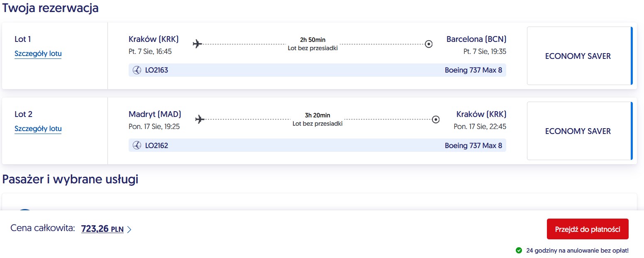Screen dimensions: 644x258
Task: Click the 2h 50min flight duration label
Action: (x=313, y=40)
